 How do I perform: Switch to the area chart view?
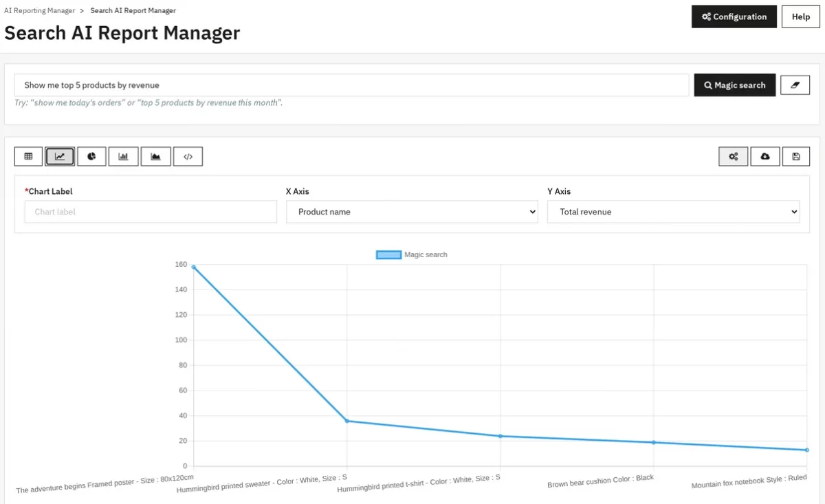[156, 157]
